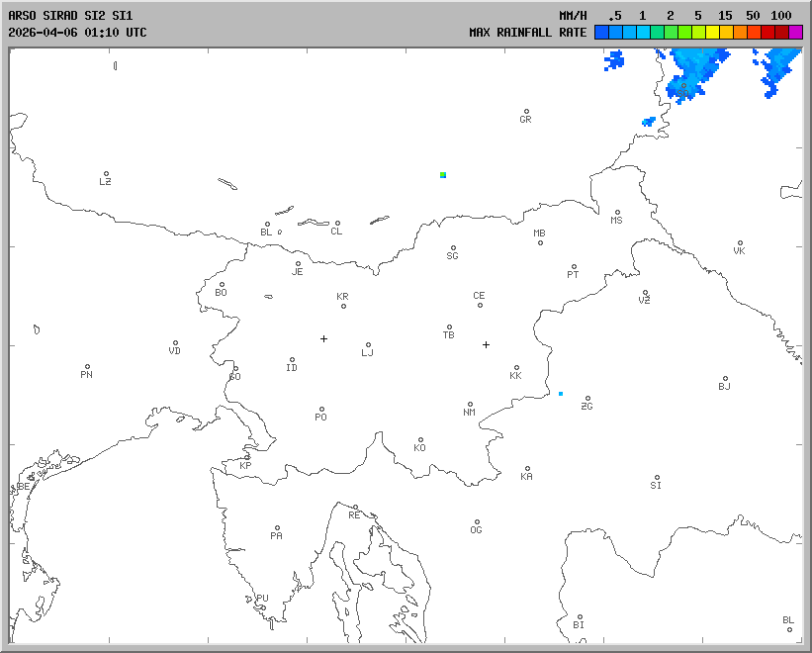Viewport: 812px width, 653px height.
Task: Click the leftmost dark blue legend swatch
Action: point(601,32)
